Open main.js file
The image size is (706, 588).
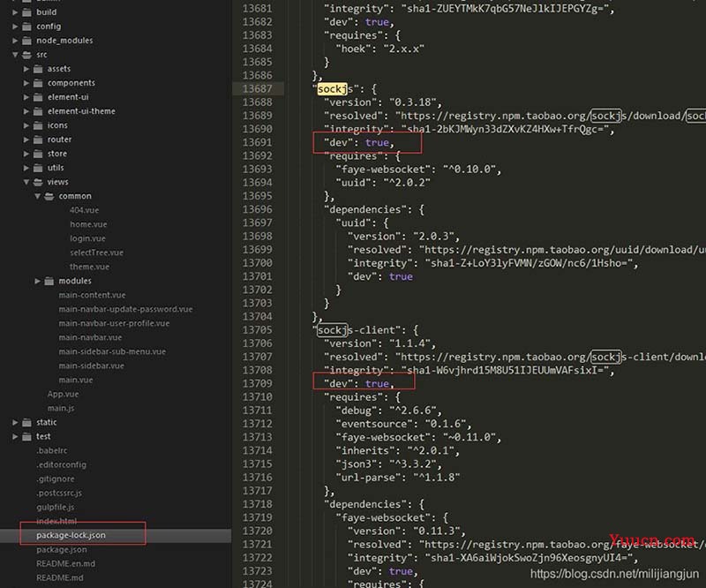click(x=61, y=408)
